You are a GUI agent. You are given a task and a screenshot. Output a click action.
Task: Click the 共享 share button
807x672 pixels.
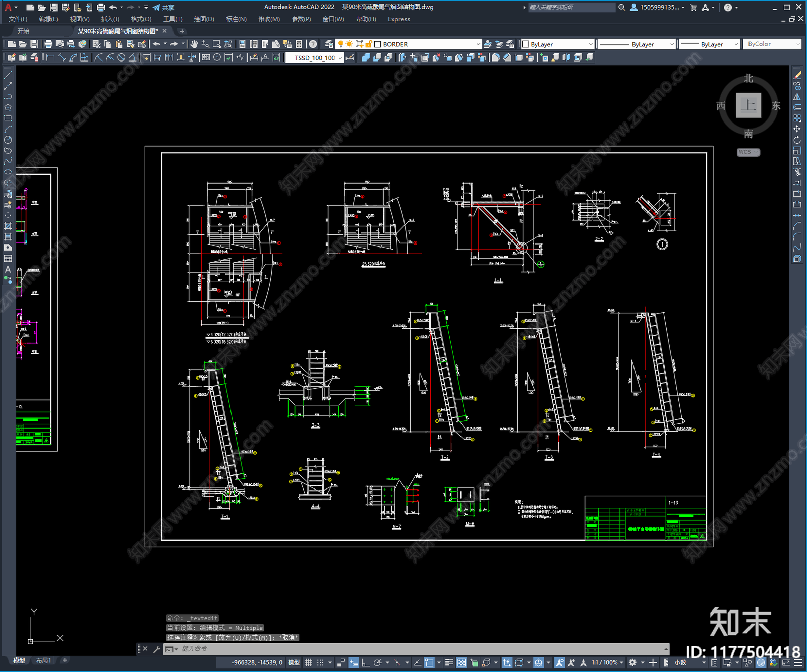coord(164,7)
